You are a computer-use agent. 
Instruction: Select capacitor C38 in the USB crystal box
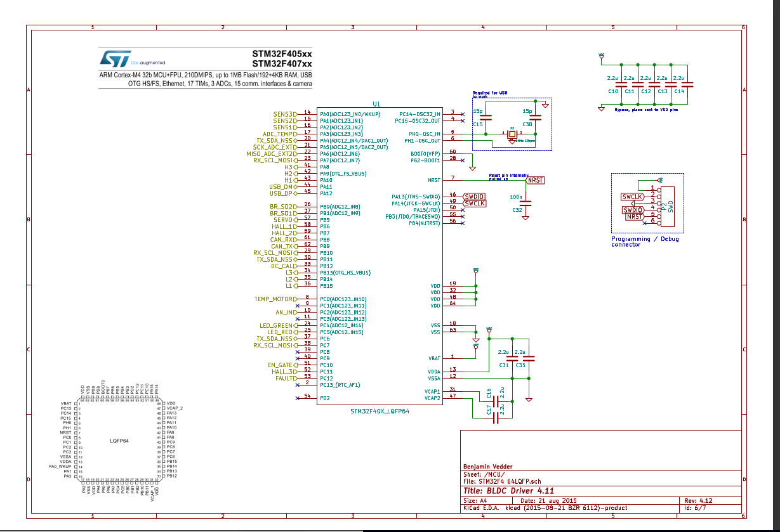(536, 118)
